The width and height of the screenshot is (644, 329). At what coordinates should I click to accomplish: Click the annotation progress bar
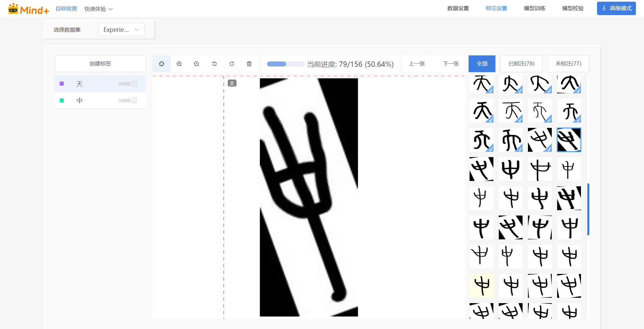click(x=285, y=63)
